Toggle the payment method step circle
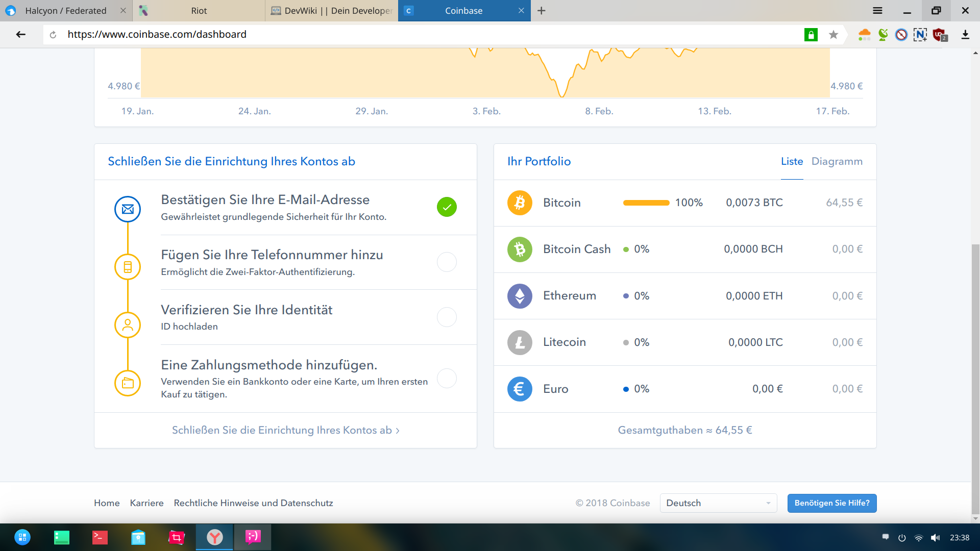980x551 pixels. click(x=447, y=379)
